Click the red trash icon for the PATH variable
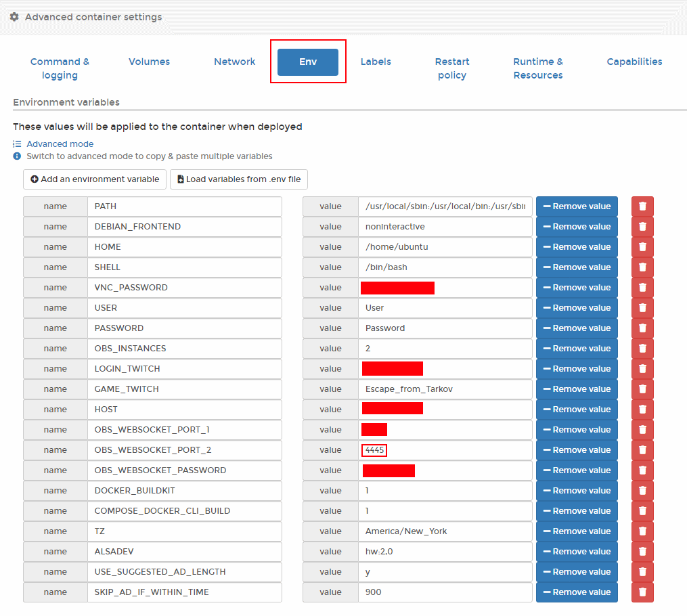Image resolution: width=687 pixels, height=616 pixels. coord(642,206)
